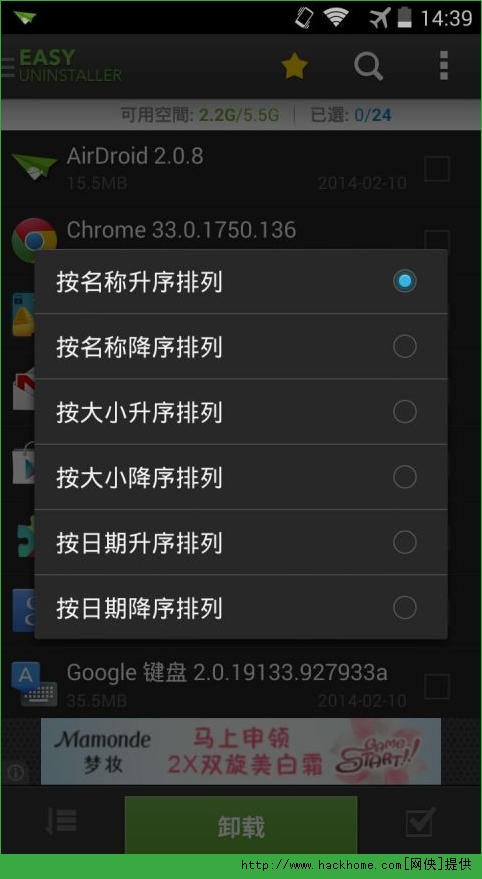Tap the select-all checkmark icon at bottom right

tap(420, 821)
